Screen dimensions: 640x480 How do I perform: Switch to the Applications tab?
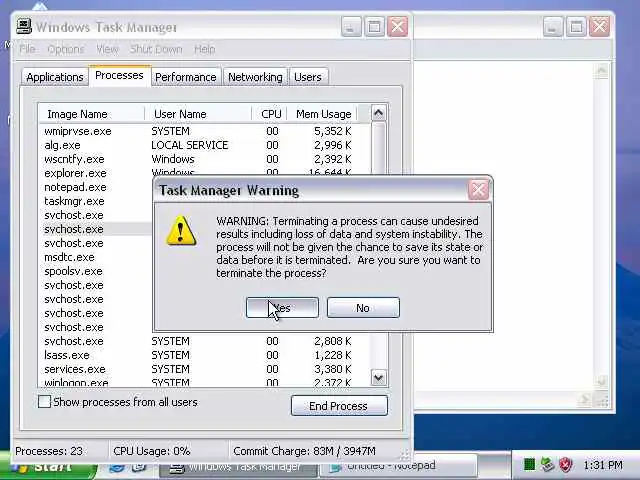point(55,77)
